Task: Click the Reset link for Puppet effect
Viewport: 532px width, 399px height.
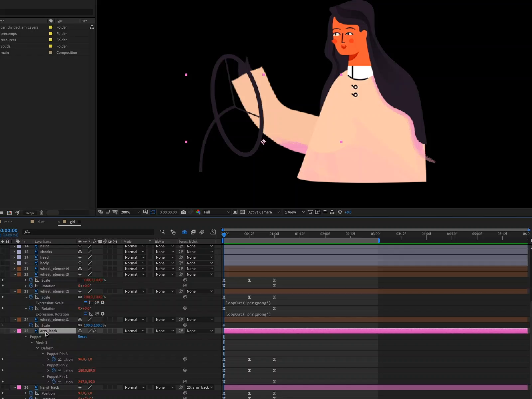Action: pyautogui.click(x=82, y=336)
